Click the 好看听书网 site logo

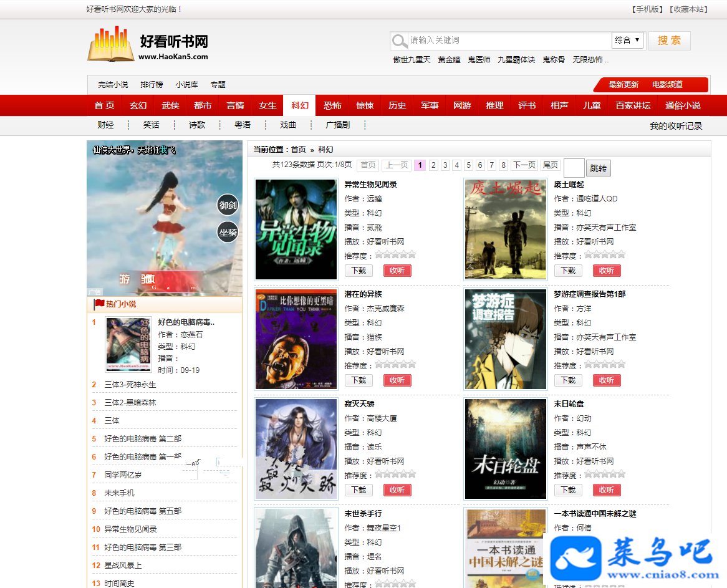pos(148,44)
